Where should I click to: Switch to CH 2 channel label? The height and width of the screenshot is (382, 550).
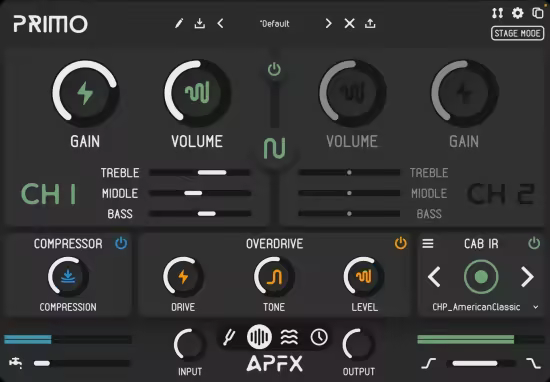tap(501, 194)
